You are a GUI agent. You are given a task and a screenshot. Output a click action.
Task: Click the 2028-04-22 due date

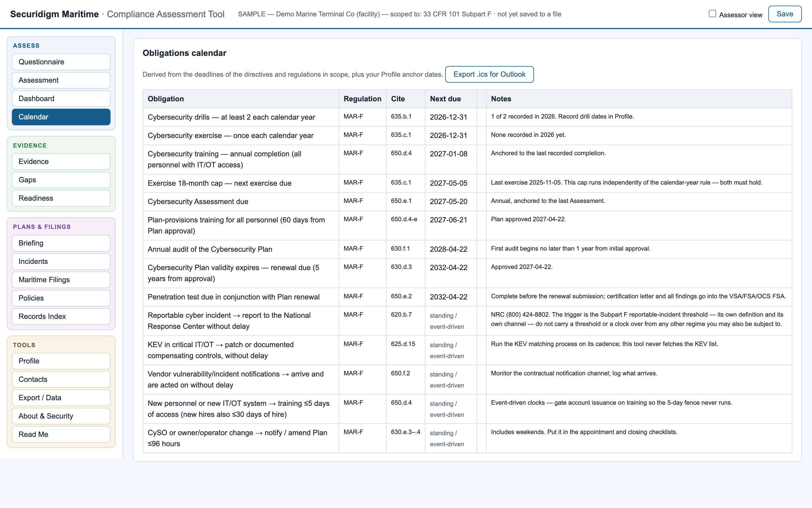[449, 249]
